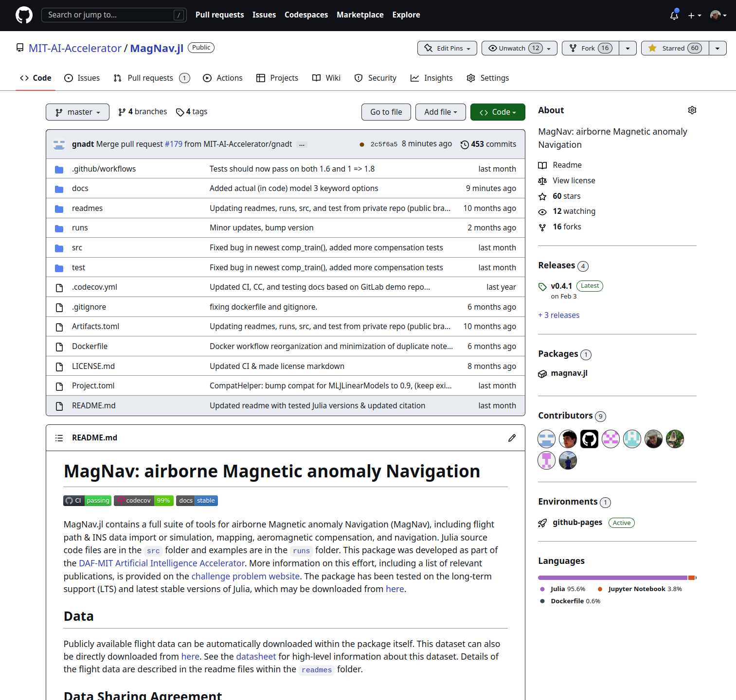Click the CI passing badge
Image resolution: width=736 pixels, height=700 pixels.
point(88,501)
